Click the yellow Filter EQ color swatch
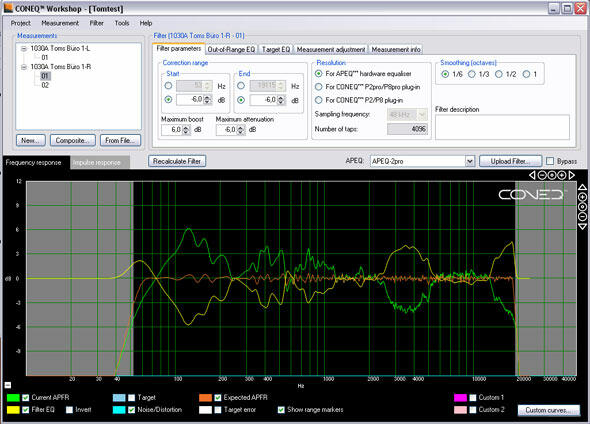The image size is (590, 424). (x=13, y=410)
